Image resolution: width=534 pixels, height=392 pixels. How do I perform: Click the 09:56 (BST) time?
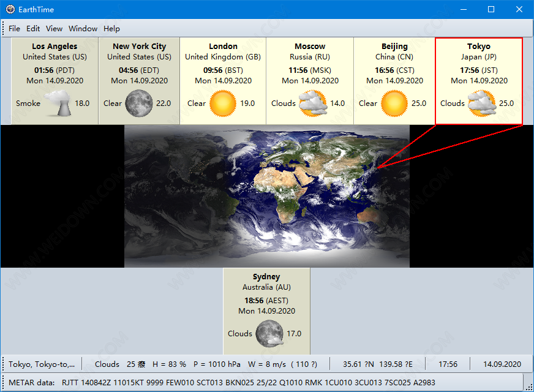pos(223,70)
